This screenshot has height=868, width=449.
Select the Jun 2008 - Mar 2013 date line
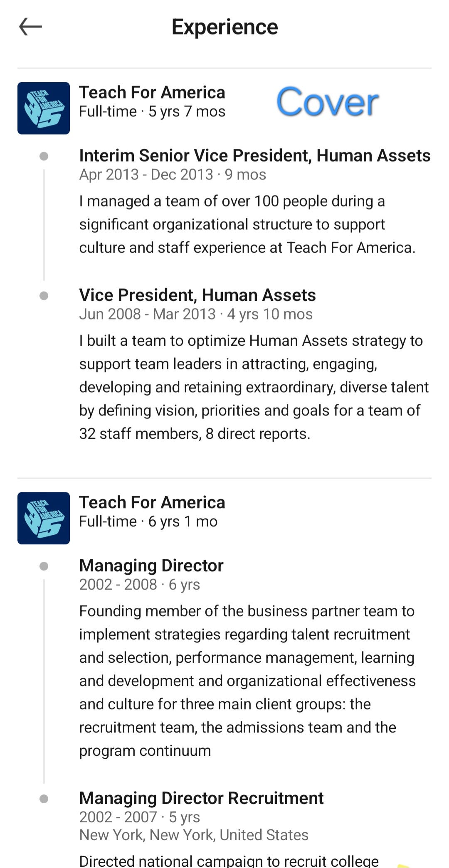(196, 314)
